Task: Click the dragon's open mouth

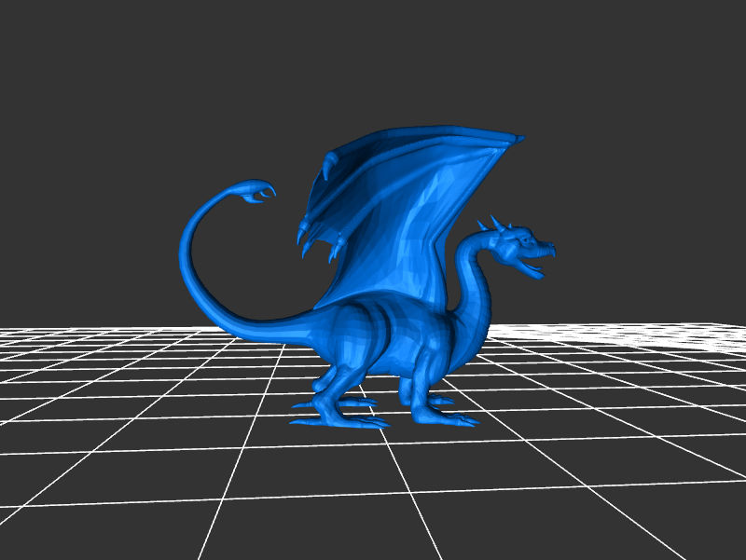Action: (535, 265)
